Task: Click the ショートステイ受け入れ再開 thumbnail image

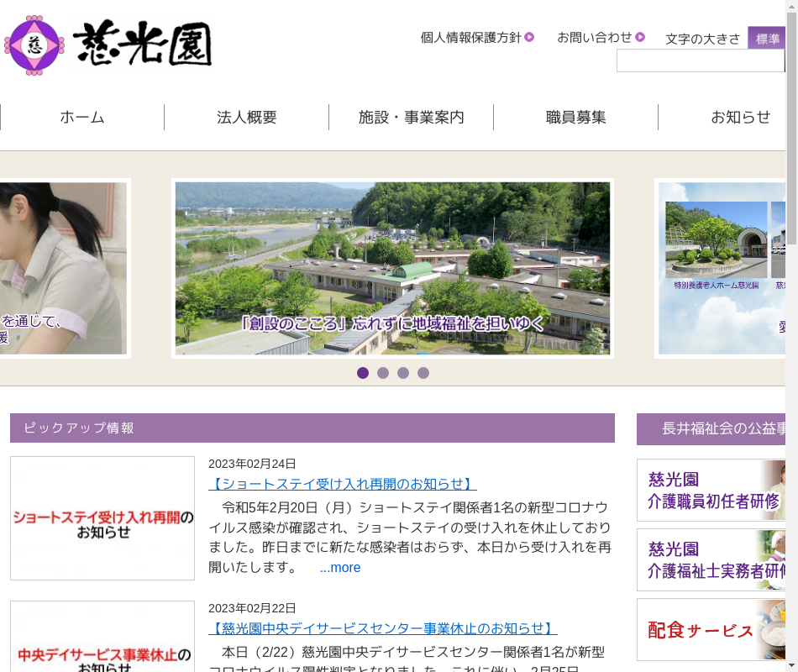Action: 102,518
